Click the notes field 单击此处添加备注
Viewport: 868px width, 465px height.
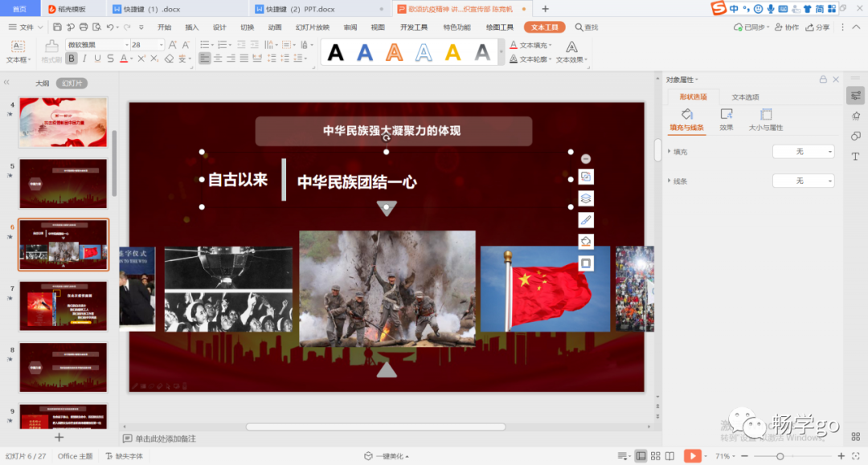166,438
